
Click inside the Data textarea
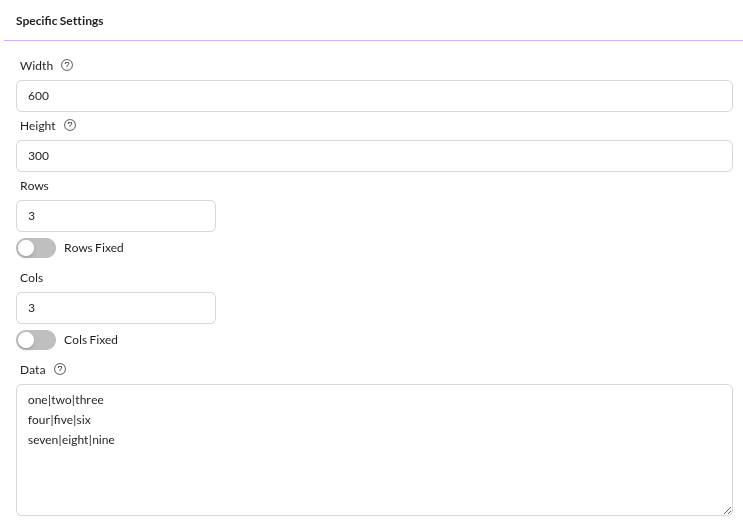pos(374,450)
